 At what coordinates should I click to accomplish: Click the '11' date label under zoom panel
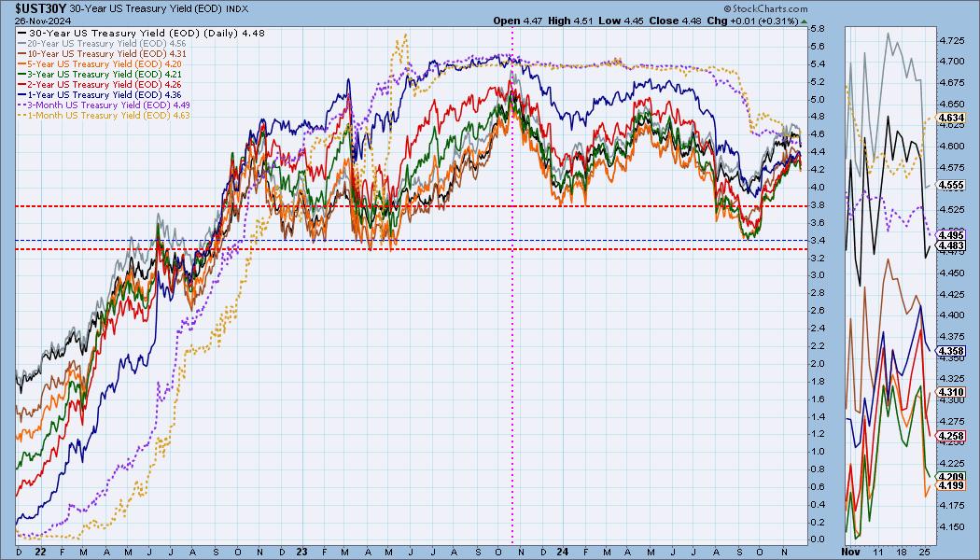pos(878,552)
